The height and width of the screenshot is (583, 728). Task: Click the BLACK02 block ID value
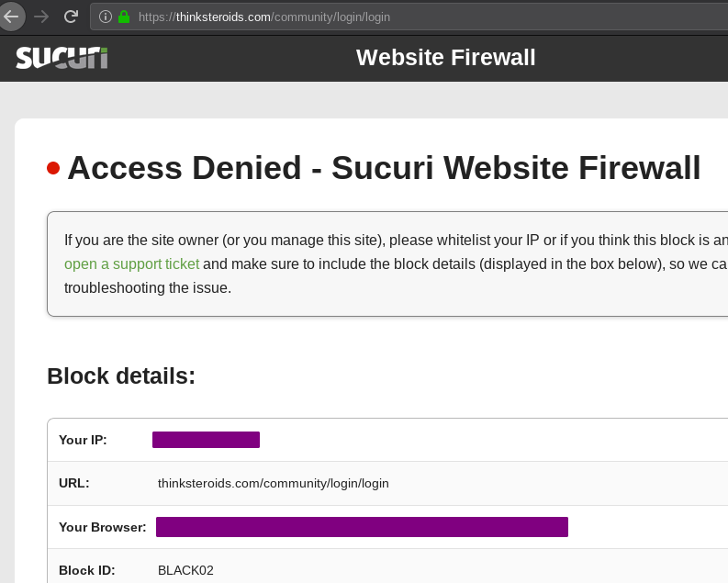click(185, 570)
